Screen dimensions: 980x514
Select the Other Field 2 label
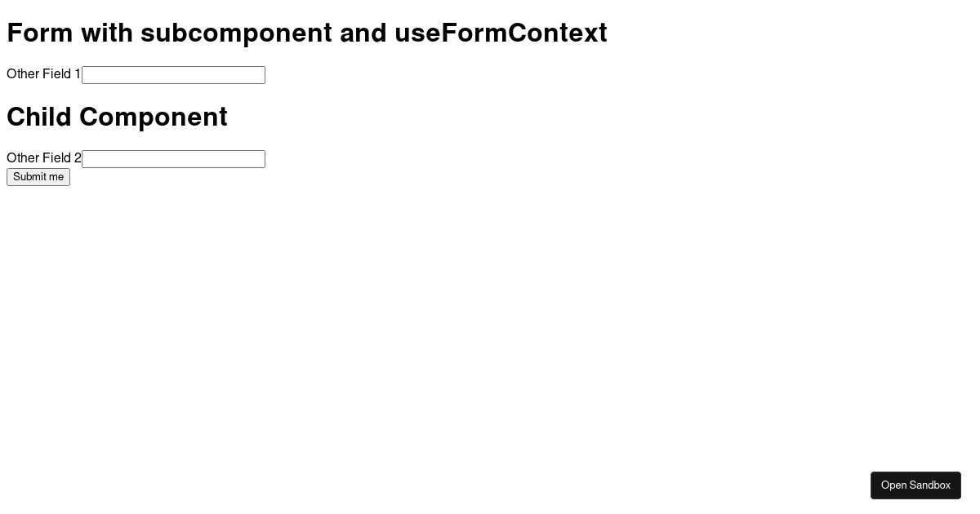[x=42, y=158]
